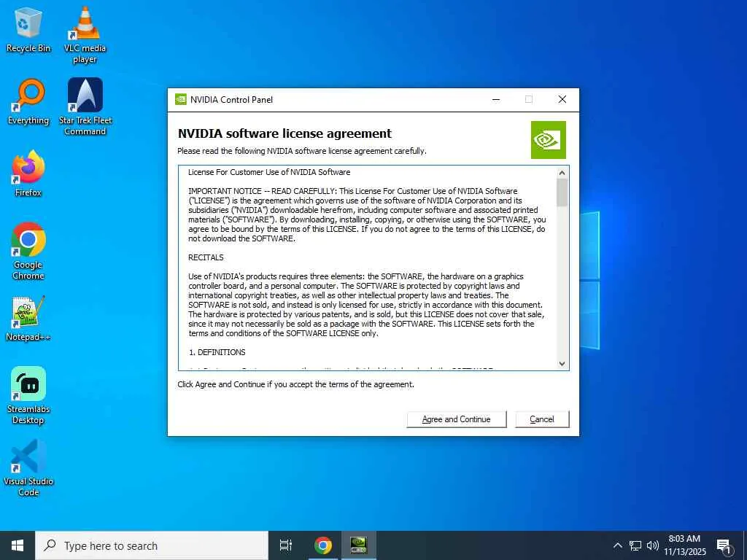Click the license text scrollbar thumb
The height and width of the screenshot is (560, 747).
pyautogui.click(x=562, y=192)
